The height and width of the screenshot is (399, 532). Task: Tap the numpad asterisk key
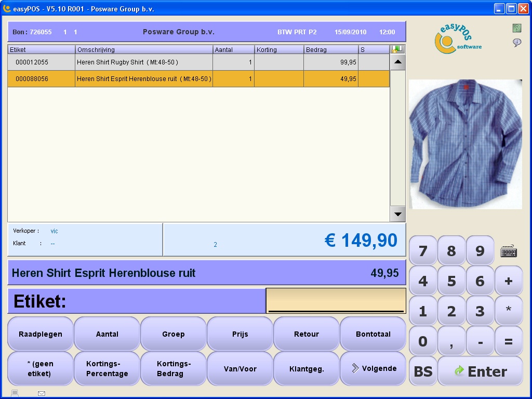pyautogui.click(x=508, y=311)
